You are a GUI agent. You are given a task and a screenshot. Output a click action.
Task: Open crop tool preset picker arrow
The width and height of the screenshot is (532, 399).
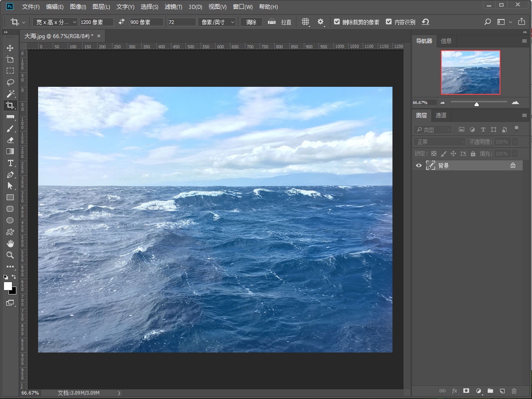point(23,22)
